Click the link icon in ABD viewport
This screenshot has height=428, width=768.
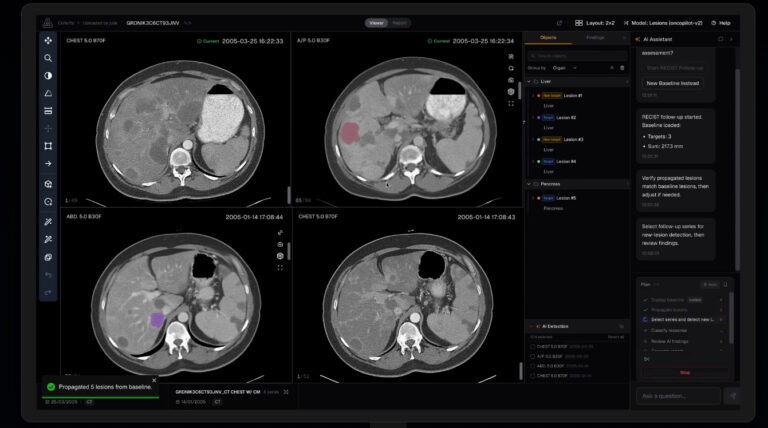280,233
